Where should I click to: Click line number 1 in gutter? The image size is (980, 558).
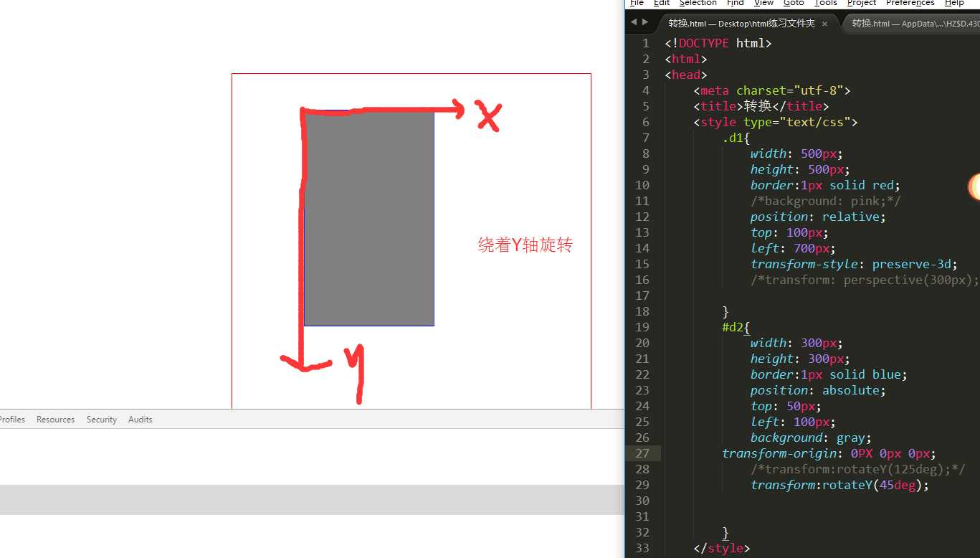[646, 43]
